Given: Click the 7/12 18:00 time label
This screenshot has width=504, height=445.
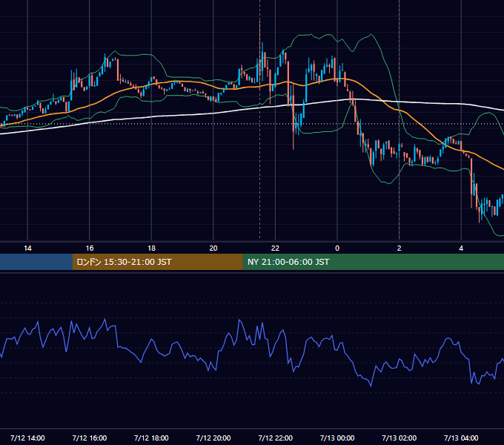Looking at the screenshot, I should [x=151, y=438].
